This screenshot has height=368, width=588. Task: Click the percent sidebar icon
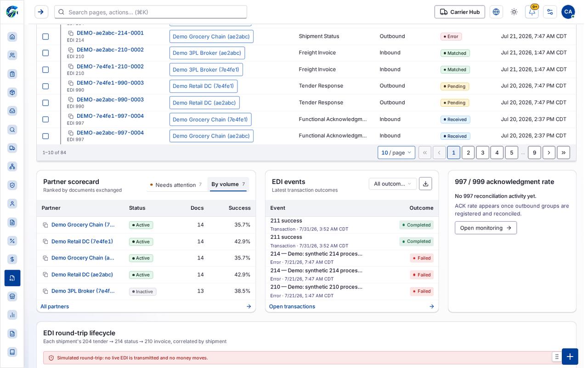click(x=12, y=241)
